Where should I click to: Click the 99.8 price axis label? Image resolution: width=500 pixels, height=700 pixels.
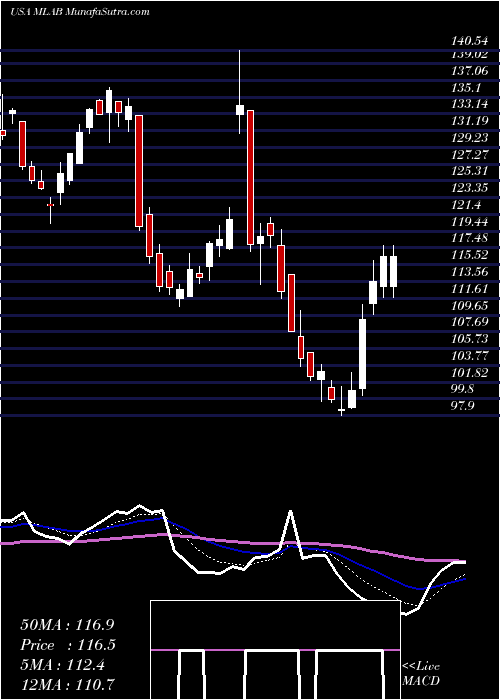click(464, 389)
